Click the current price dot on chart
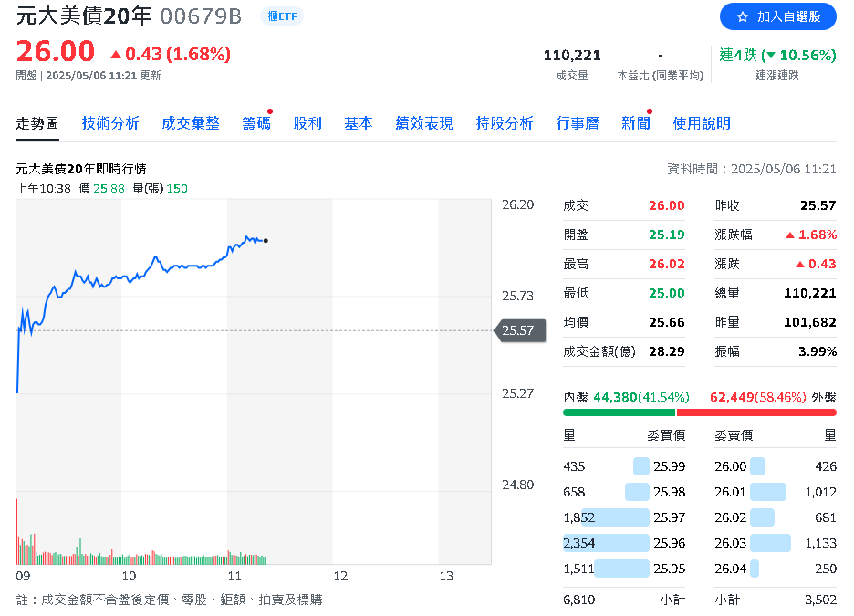854x616 pixels. [266, 241]
